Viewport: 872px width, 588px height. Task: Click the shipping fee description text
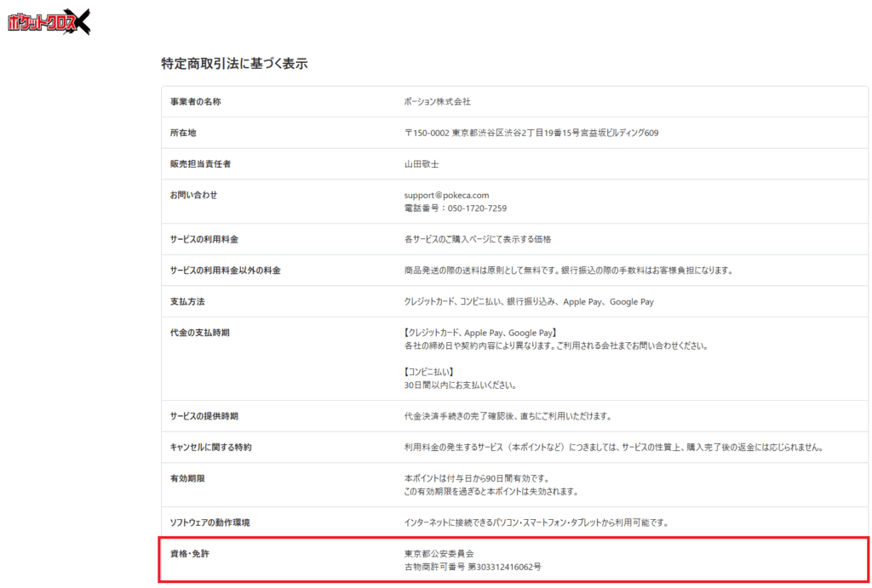[568, 271]
